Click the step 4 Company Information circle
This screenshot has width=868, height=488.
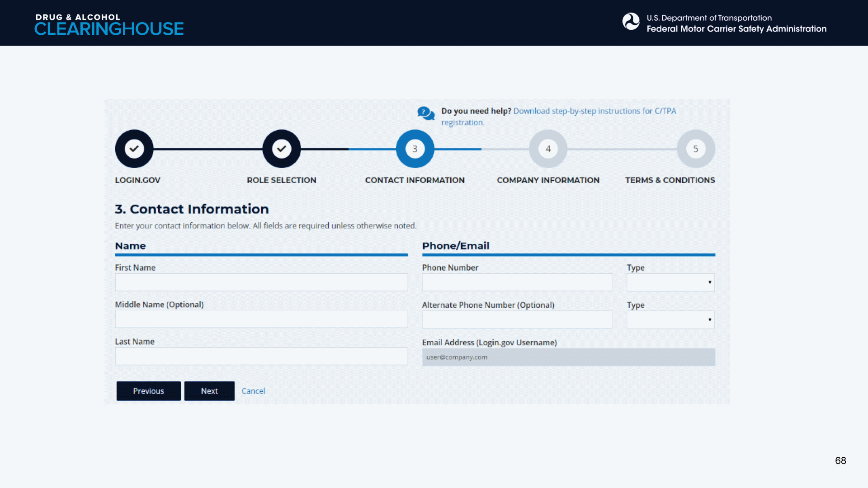[548, 149]
